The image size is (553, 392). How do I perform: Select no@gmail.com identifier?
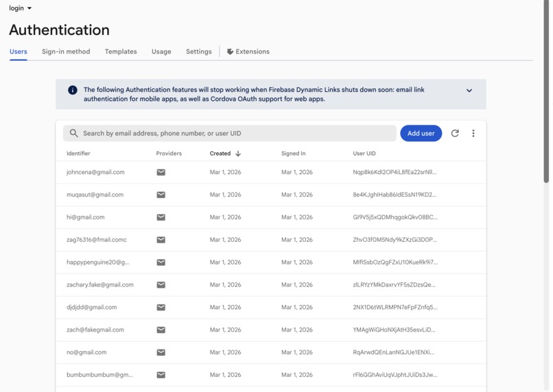click(86, 352)
